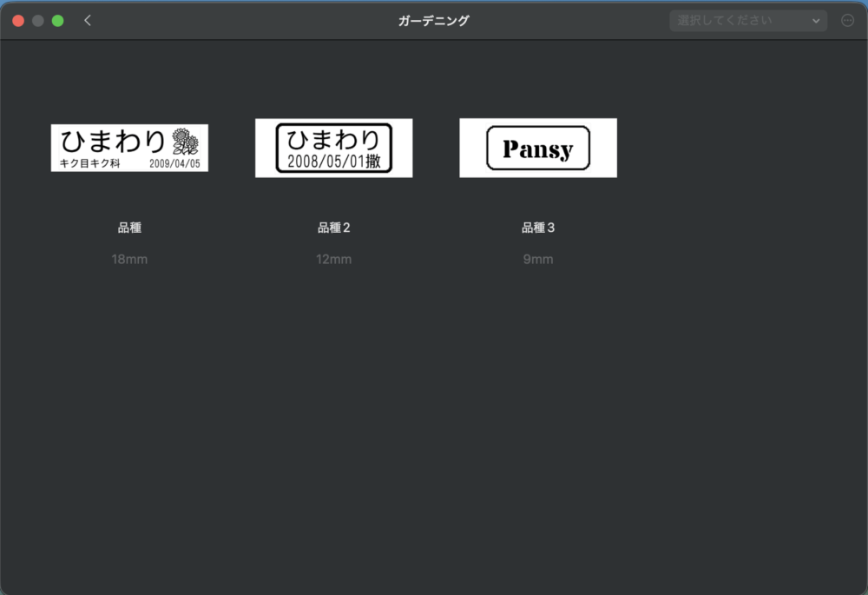Viewport: 868px width, 595px height.
Task: Click the 12mm size label
Action: click(x=333, y=259)
